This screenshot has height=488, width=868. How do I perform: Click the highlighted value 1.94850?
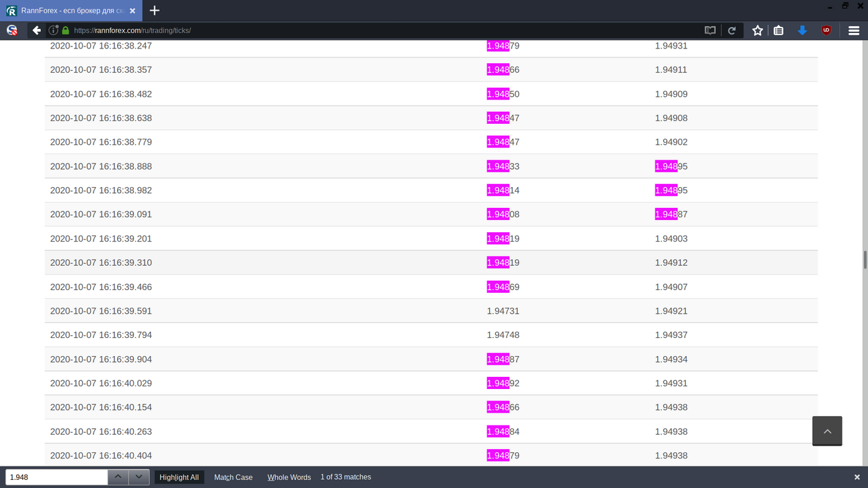503,94
